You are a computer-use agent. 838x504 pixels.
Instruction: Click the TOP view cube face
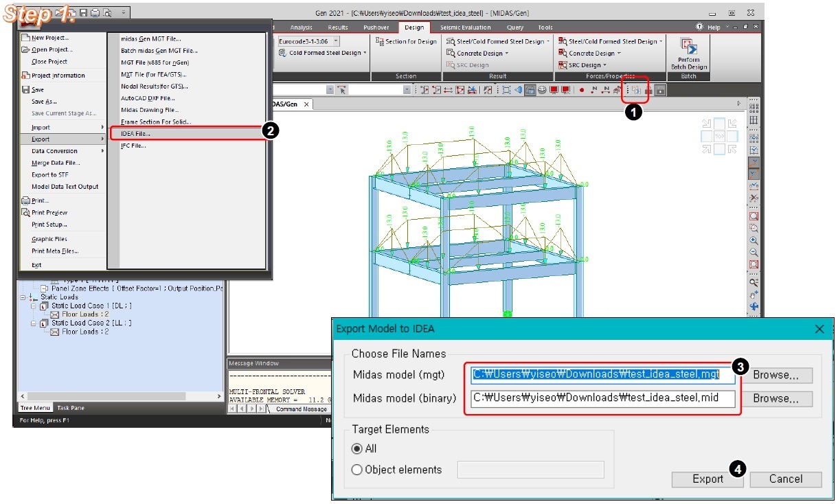(x=719, y=136)
